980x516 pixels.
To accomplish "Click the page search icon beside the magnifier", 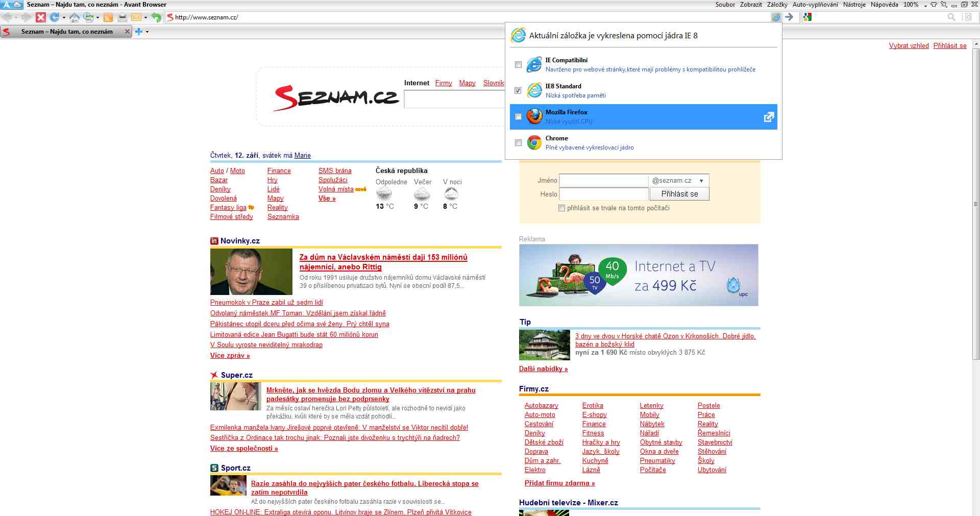I will [x=968, y=17].
